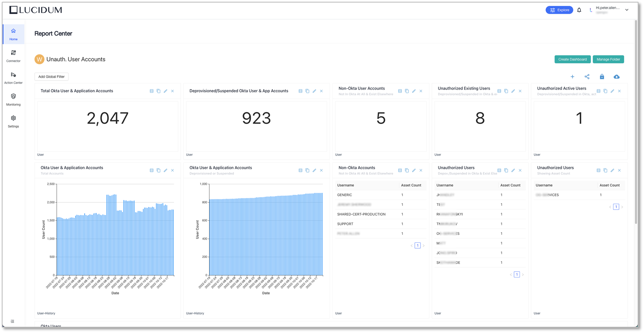Click the Explore button
This screenshot has height=333, width=644.
coord(559,10)
